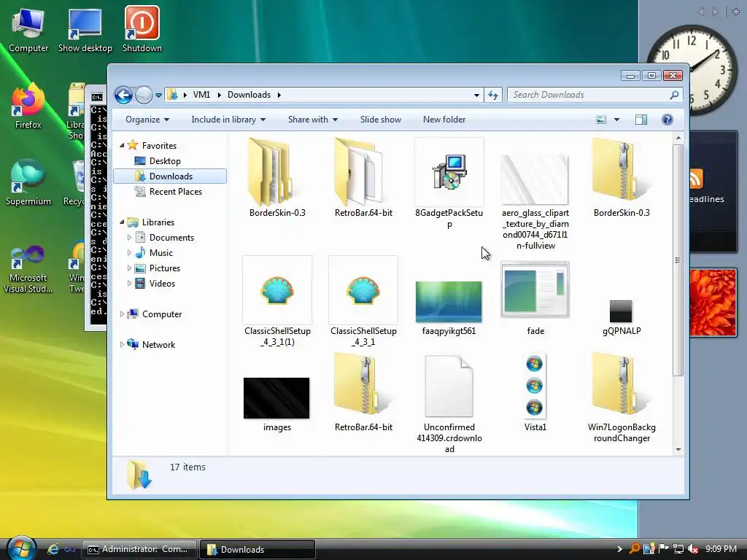Expand the Computer node
Image resolution: width=747 pixels, height=560 pixels.
click(x=122, y=314)
